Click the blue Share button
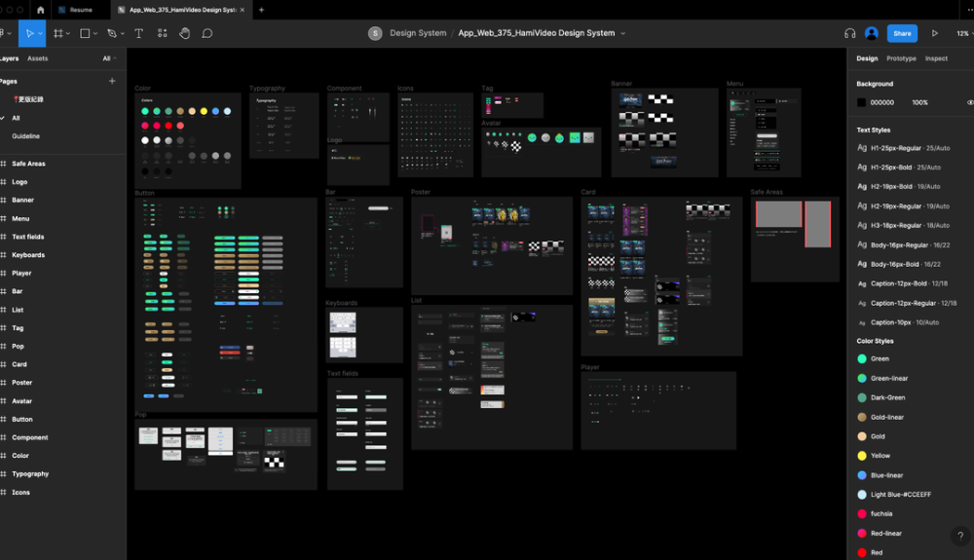The height and width of the screenshot is (560, 974). (x=902, y=33)
